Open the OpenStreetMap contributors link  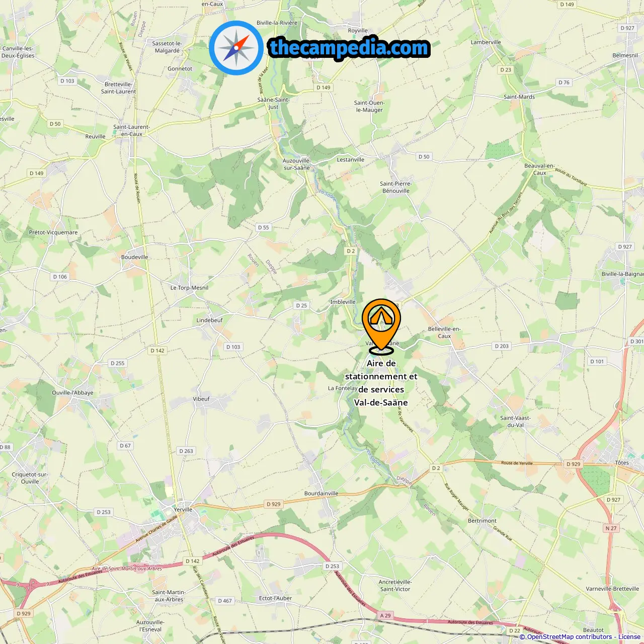pos(569,637)
